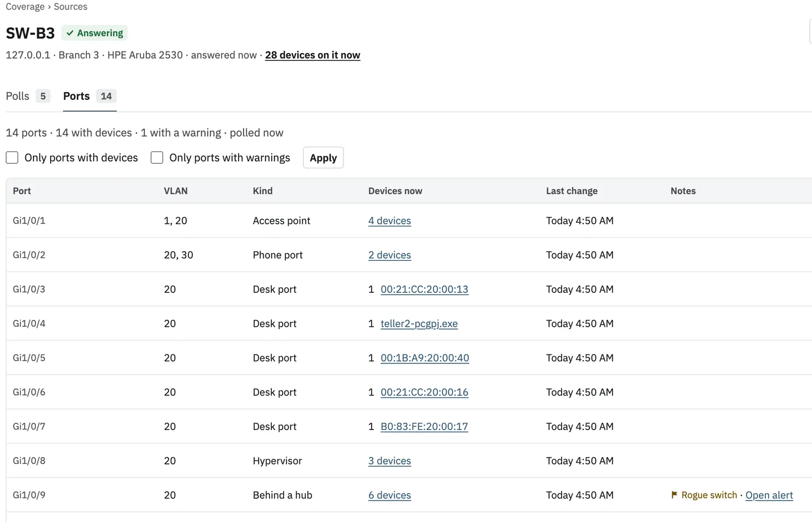Open device B0:83:FE:20:00:17
Image resolution: width=812 pixels, height=522 pixels.
[x=424, y=427]
